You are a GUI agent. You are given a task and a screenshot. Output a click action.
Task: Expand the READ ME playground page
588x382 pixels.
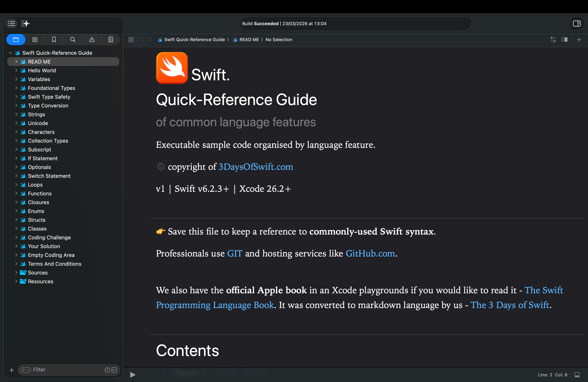16,62
